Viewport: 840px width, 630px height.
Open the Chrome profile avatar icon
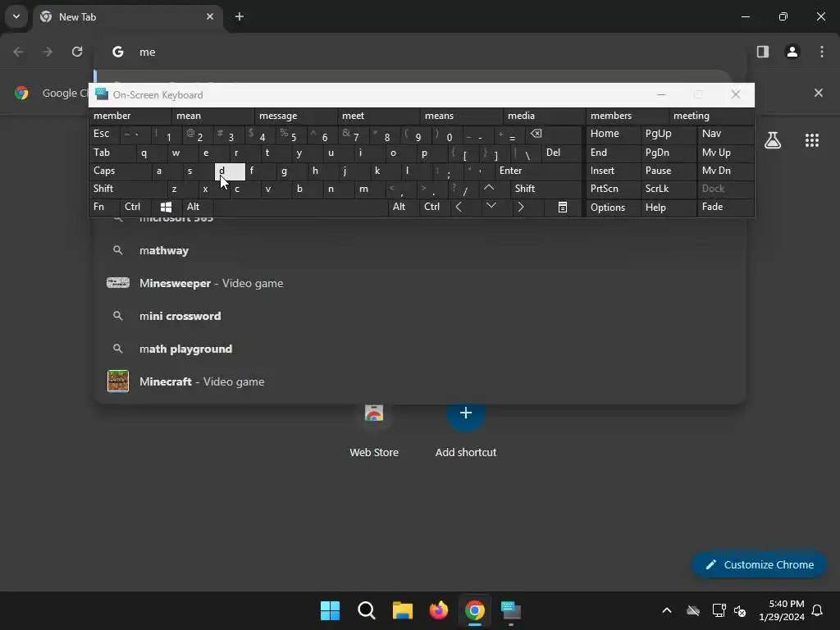point(792,52)
